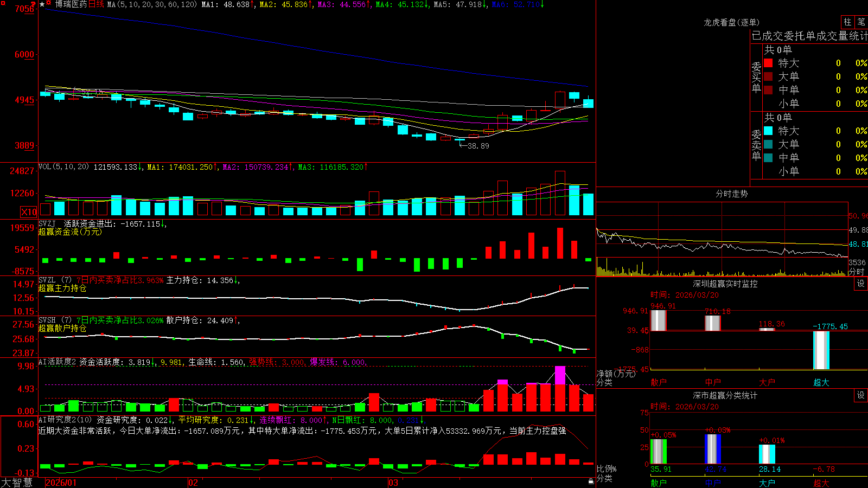Click the 超赢资金流(万元) sub-label
This screenshot has width=868, height=488.
coord(70,232)
